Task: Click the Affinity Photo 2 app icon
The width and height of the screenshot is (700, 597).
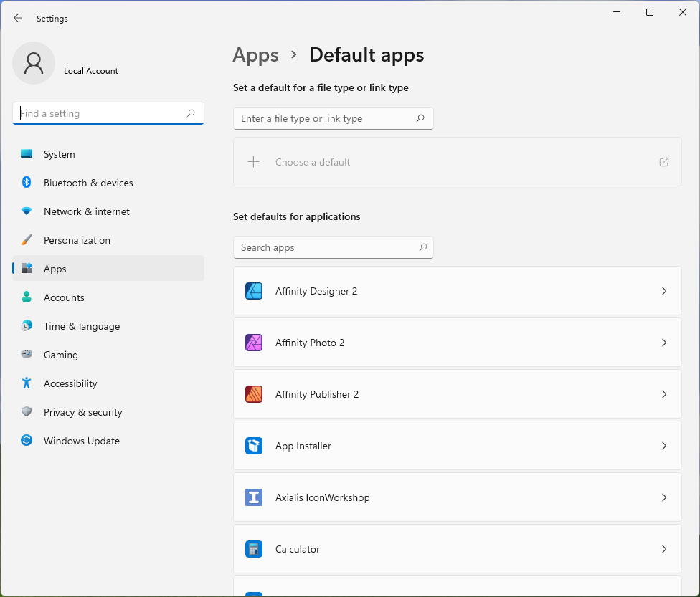Action: pyautogui.click(x=254, y=343)
